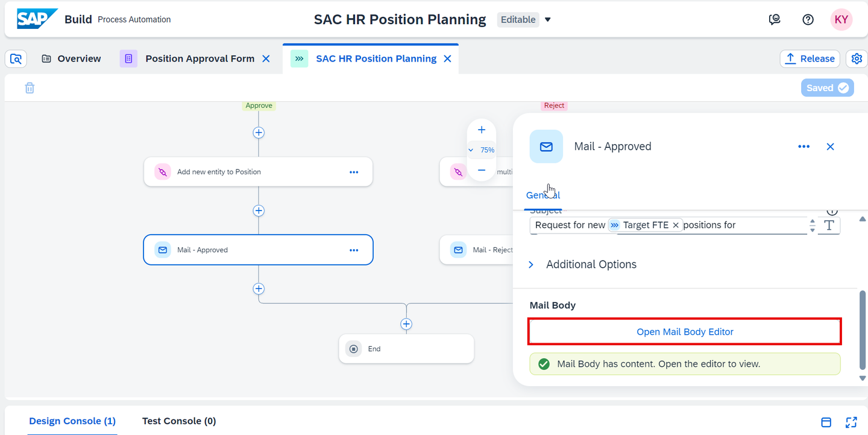Switch to the Test Console tab
Screen dimensions: 868x435
coord(179,421)
